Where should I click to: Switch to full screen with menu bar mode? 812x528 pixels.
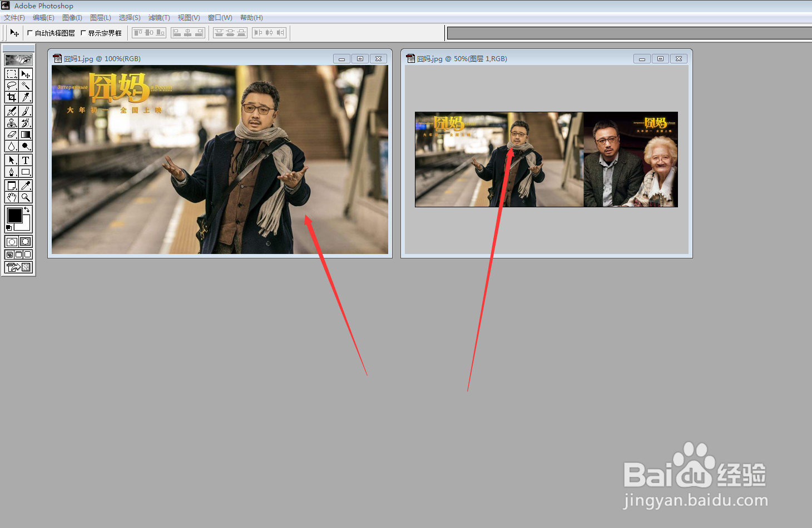18,255
